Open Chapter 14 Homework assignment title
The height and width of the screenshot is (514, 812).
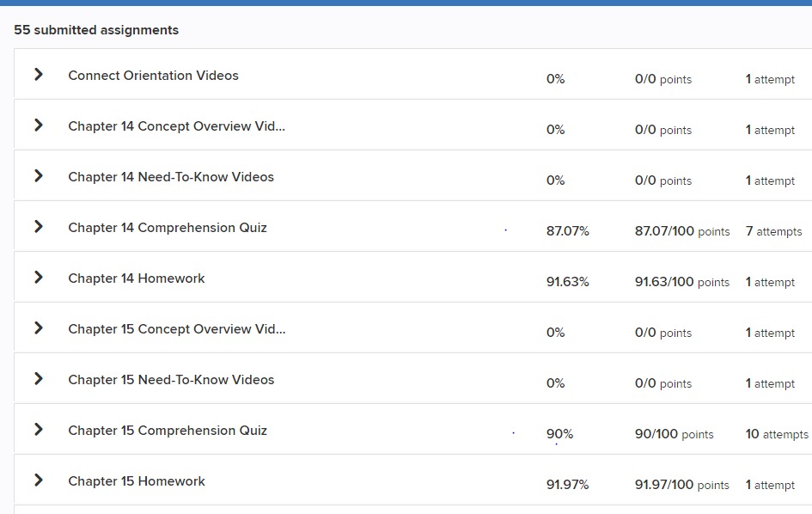click(137, 278)
